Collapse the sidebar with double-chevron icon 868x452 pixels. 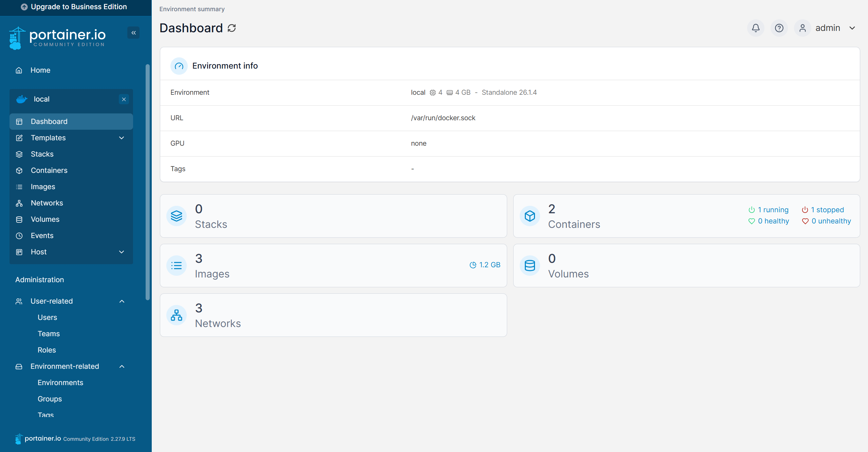click(133, 33)
